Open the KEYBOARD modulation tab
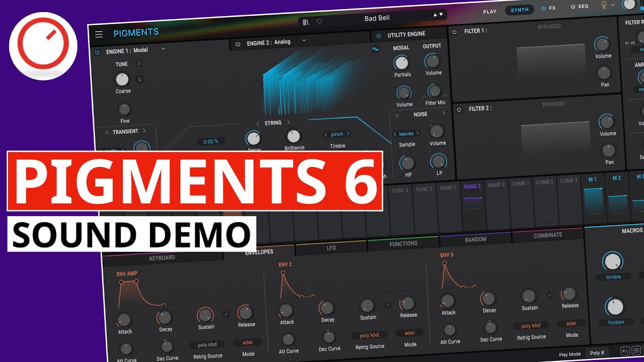Screen dimensions: 644x362 (x=162, y=257)
